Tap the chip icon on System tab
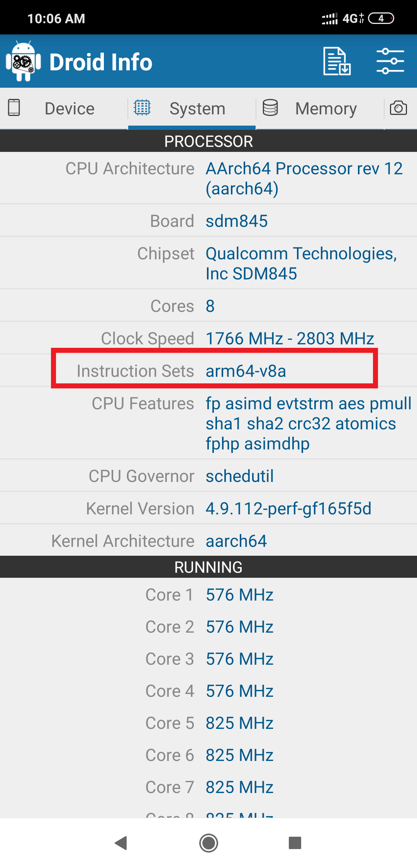The width and height of the screenshot is (417, 868). coord(142,108)
